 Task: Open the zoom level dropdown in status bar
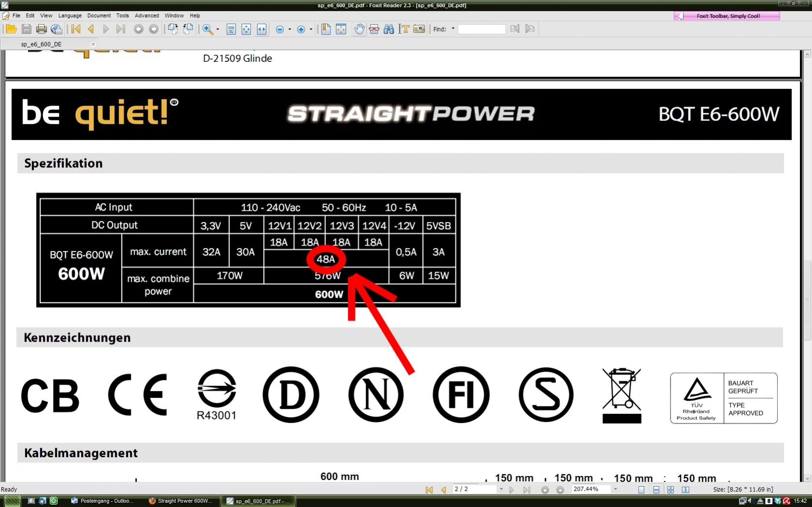[x=615, y=489]
